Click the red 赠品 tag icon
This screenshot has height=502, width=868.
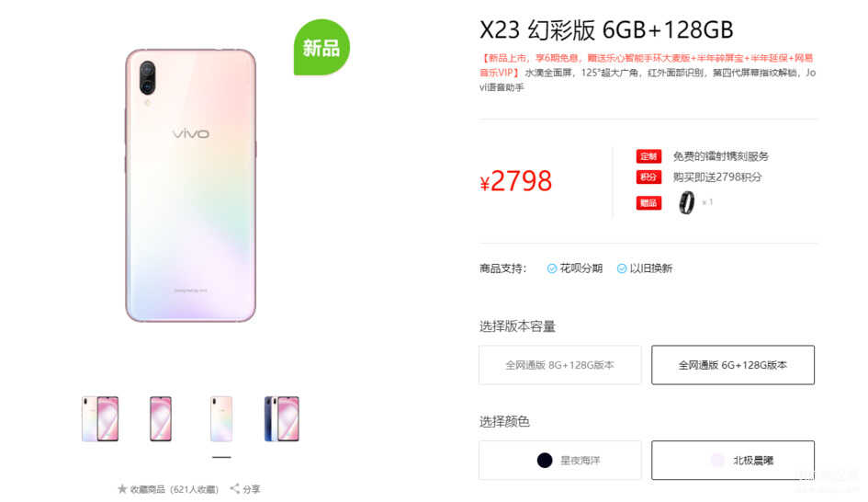tap(648, 203)
